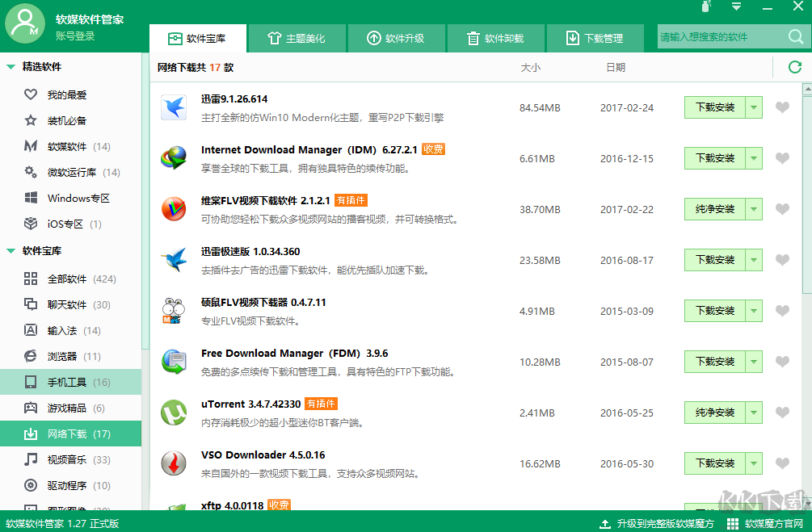Expand install options dropdown for Free Download Manager
Viewport: 812px width, 532px height.
click(x=754, y=361)
